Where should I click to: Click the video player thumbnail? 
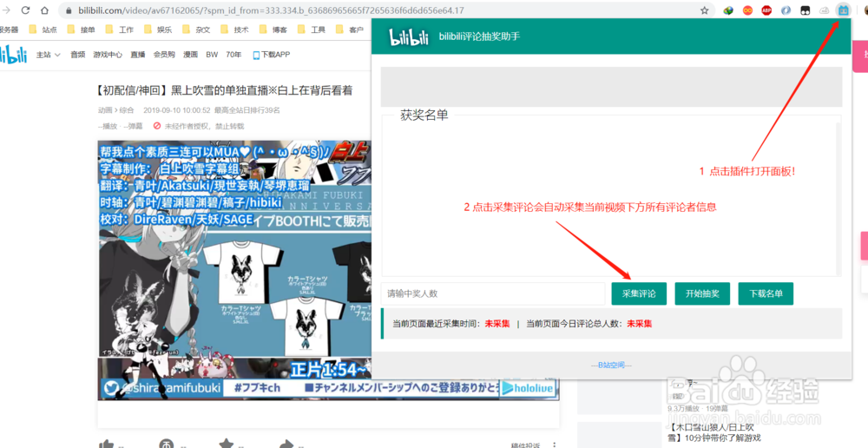329,270
